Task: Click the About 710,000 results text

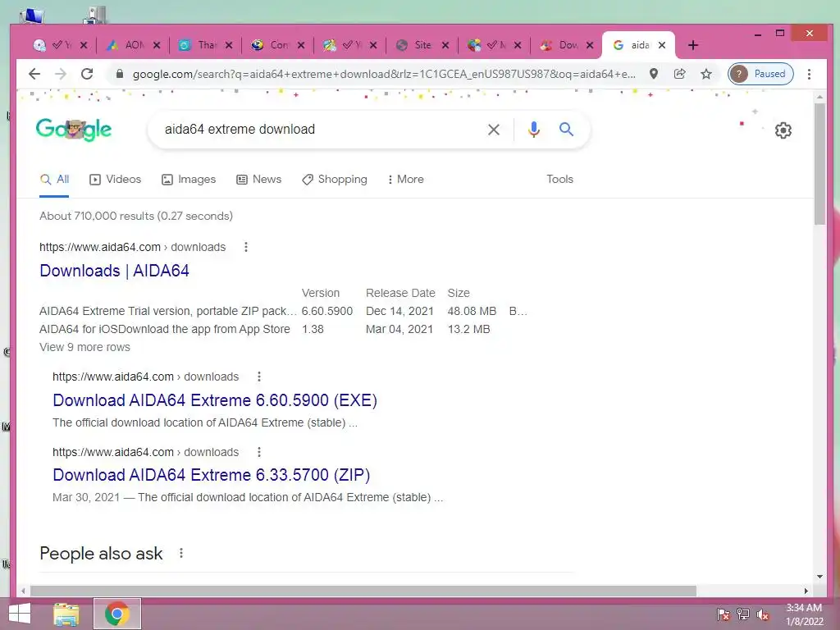Action: [136, 216]
